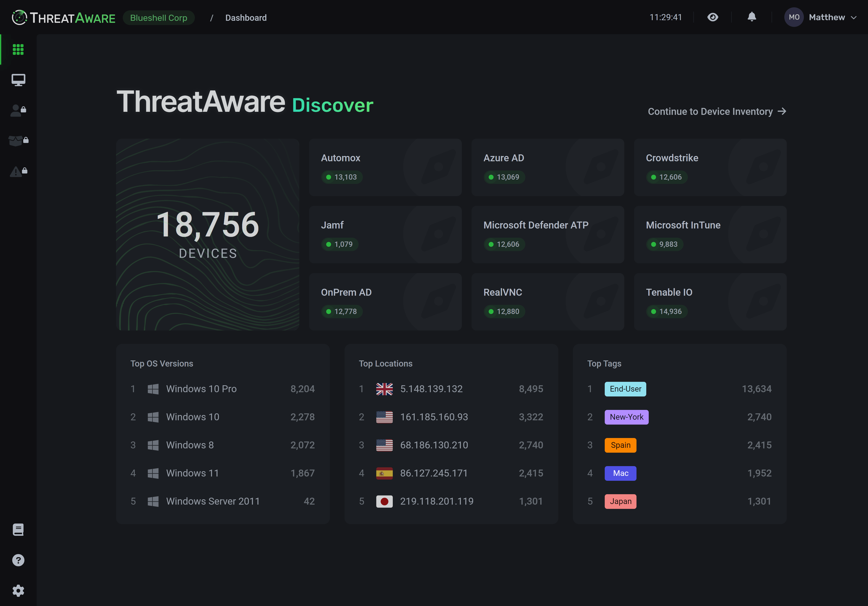Click the 9,883 status pill under Microsoft InTune
The width and height of the screenshot is (868, 606).
point(664,244)
